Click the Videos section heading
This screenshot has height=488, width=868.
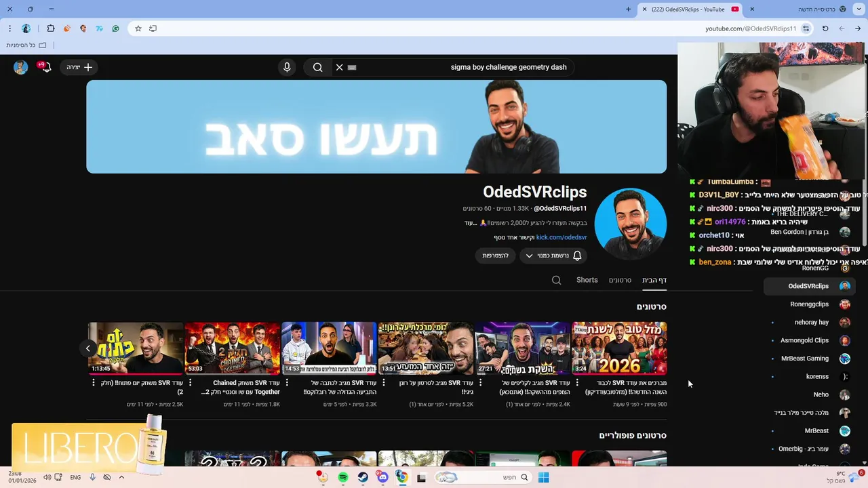[652, 306]
